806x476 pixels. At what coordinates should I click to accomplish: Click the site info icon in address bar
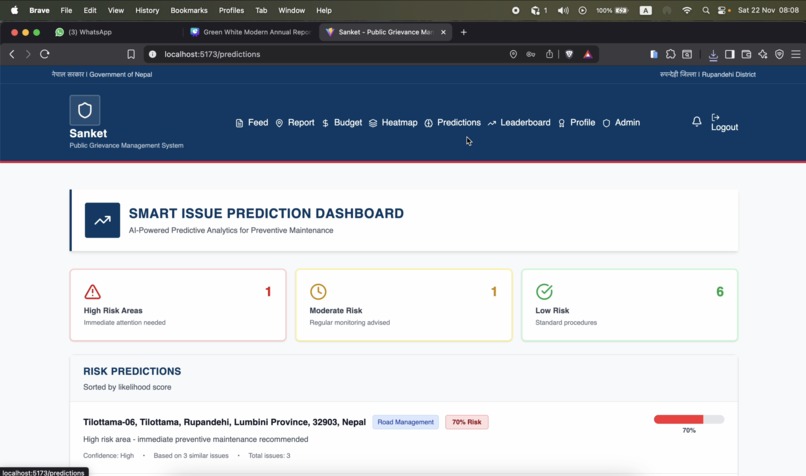[x=153, y=54]
